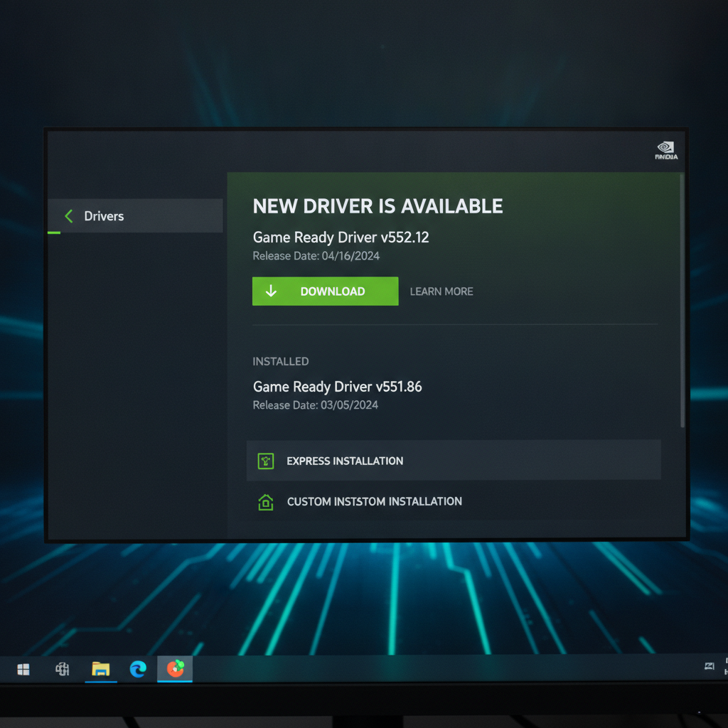
Task: Select the 'Release Date: 03/05/2024' text
Action: [x=315, y=405]
